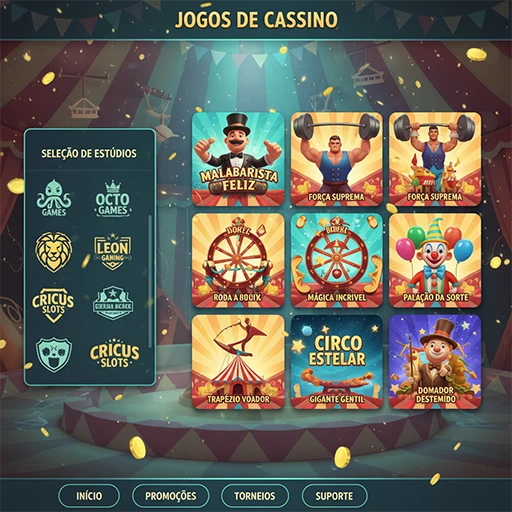This screenshot has height=512, width=512.
Task: Select the Cricus Slots shield logo
Action: [x=53, y=305]
